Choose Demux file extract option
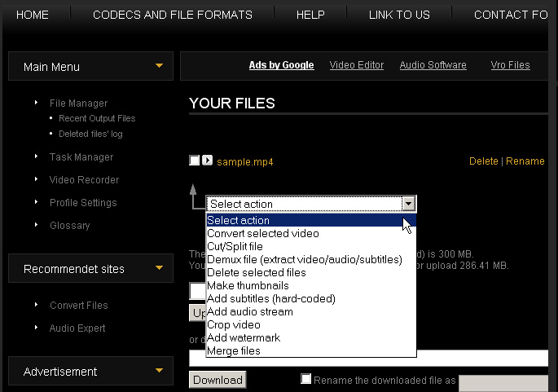Screen dimensions: 558x392 click(x=311, y=259)
